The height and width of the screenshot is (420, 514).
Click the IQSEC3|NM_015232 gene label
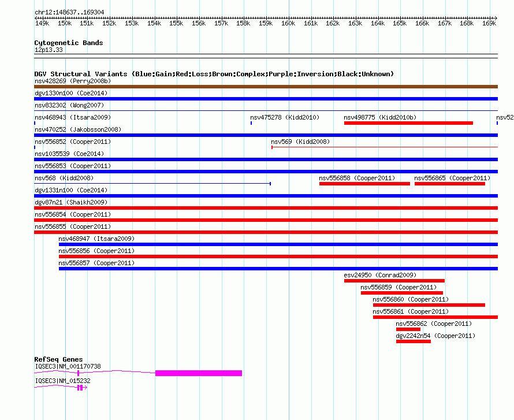coord(62,381)
